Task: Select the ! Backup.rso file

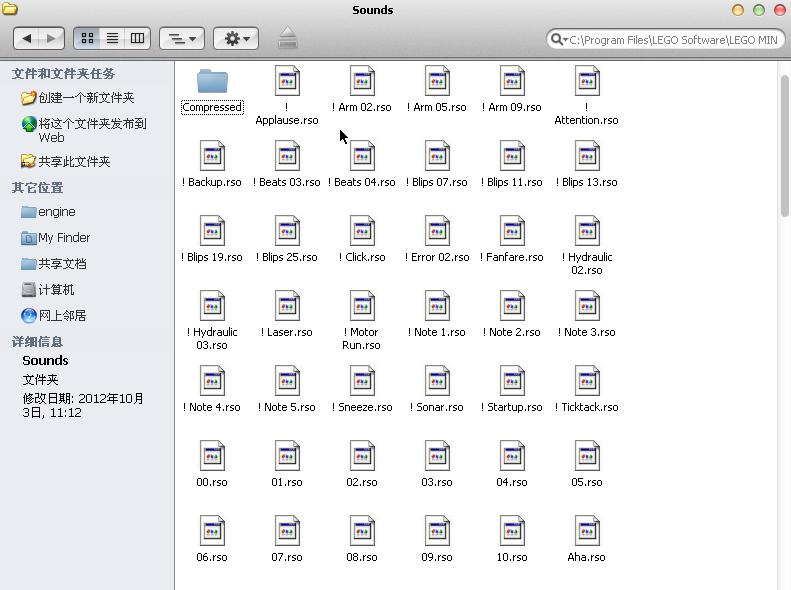Action: tap(212, 164)
